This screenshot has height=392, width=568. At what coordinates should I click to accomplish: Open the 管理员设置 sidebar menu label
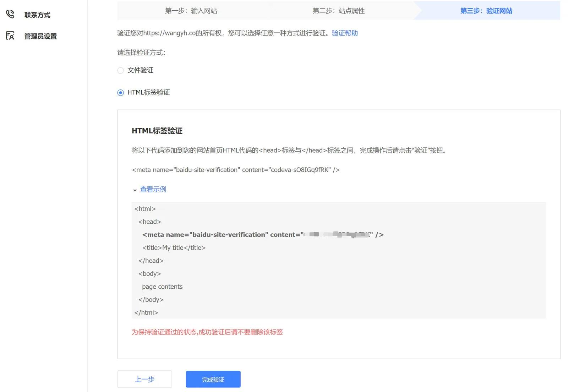40,36
